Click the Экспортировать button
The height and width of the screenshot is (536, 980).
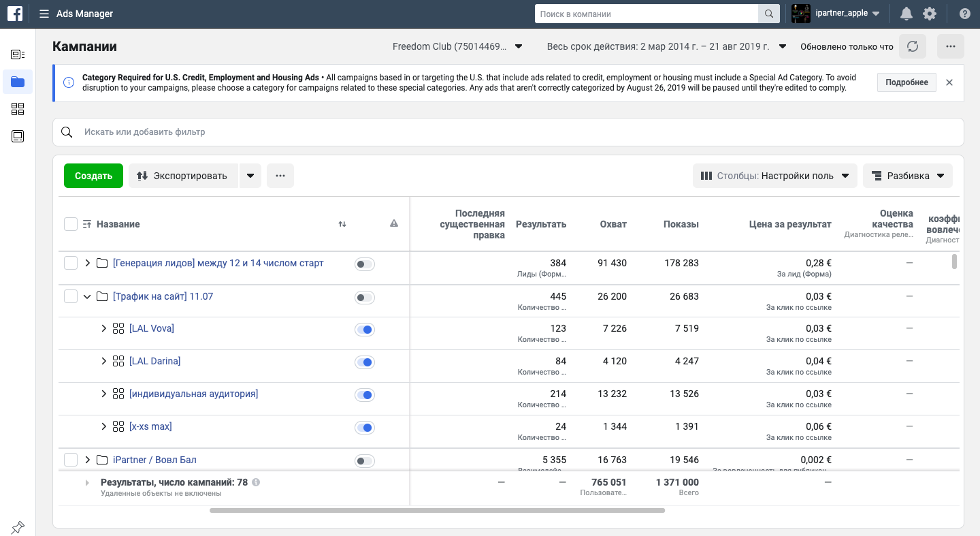183,176
